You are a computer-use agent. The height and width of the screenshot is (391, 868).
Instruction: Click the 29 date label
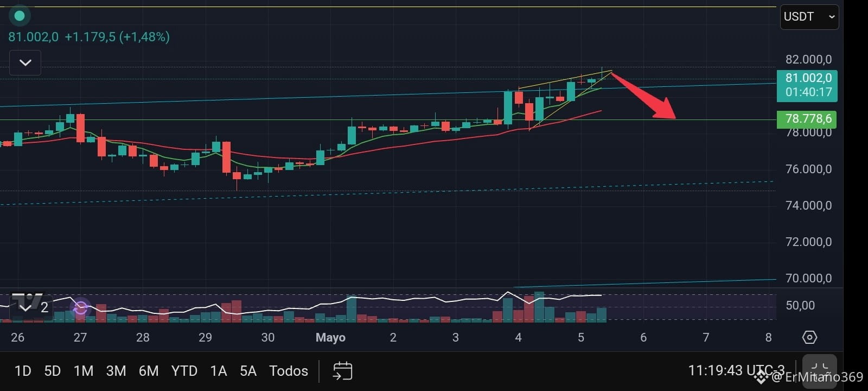(x=205, y=337)
